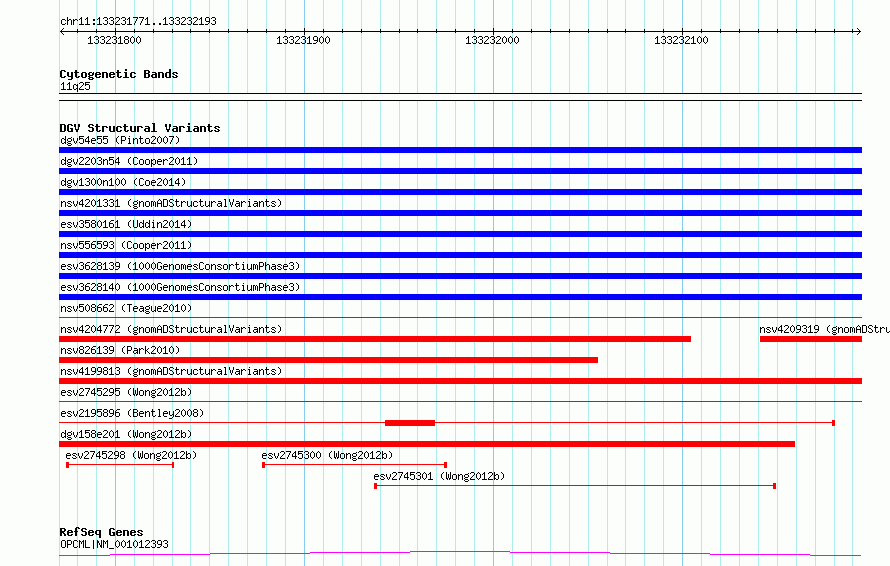Click the right arrow of the ruler

point(858,31)
